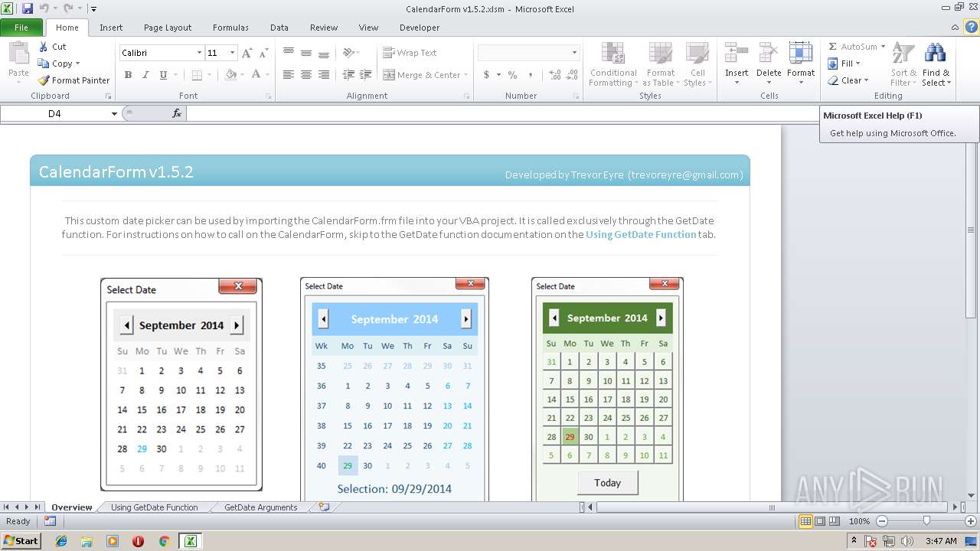Apply Percent Style

(512, 75)
